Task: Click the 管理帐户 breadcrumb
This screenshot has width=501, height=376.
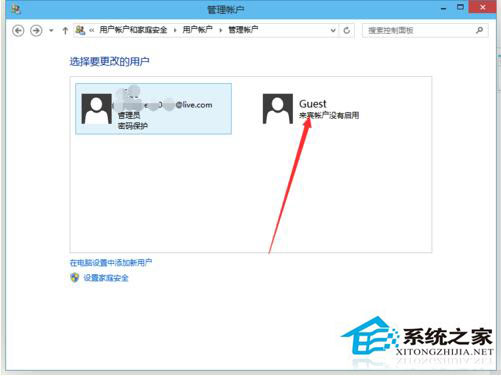Action: (243, 30)
